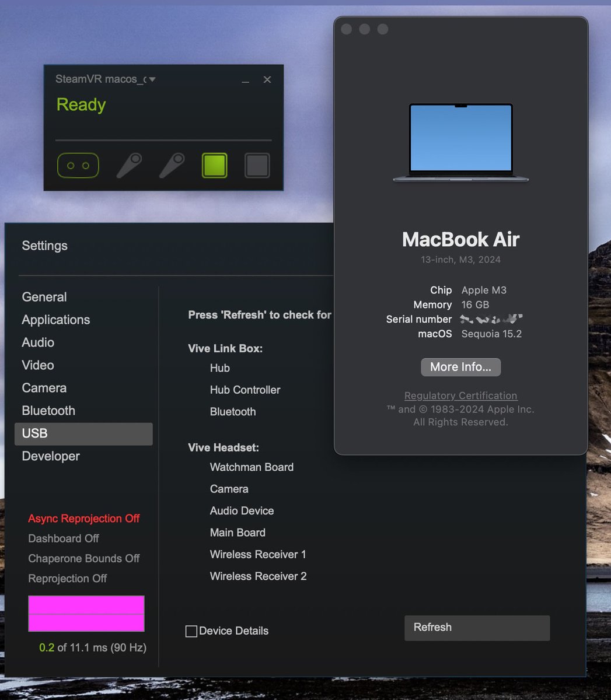Click the Wireless Receiver 1 entry
The width and height of the screenshot is (611, 700).
click(258, 554)
